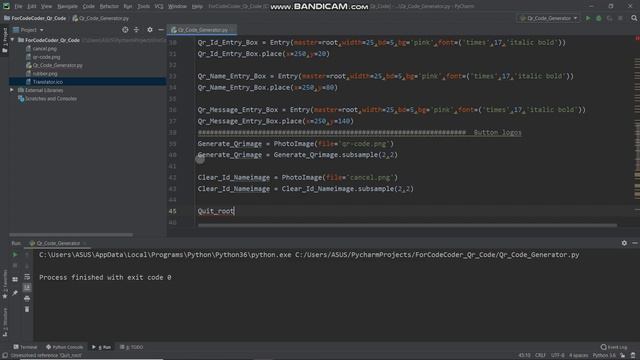Open the Help menu

tap(197, 7)
